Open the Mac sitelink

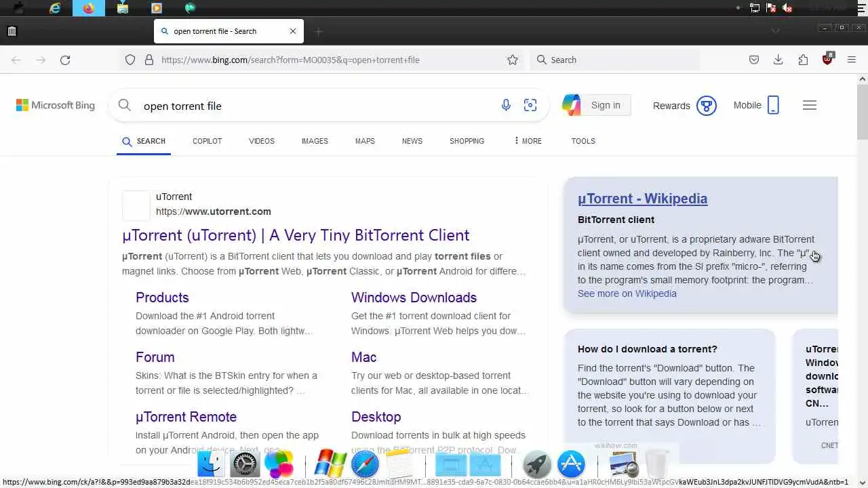(x=363, y=357)
